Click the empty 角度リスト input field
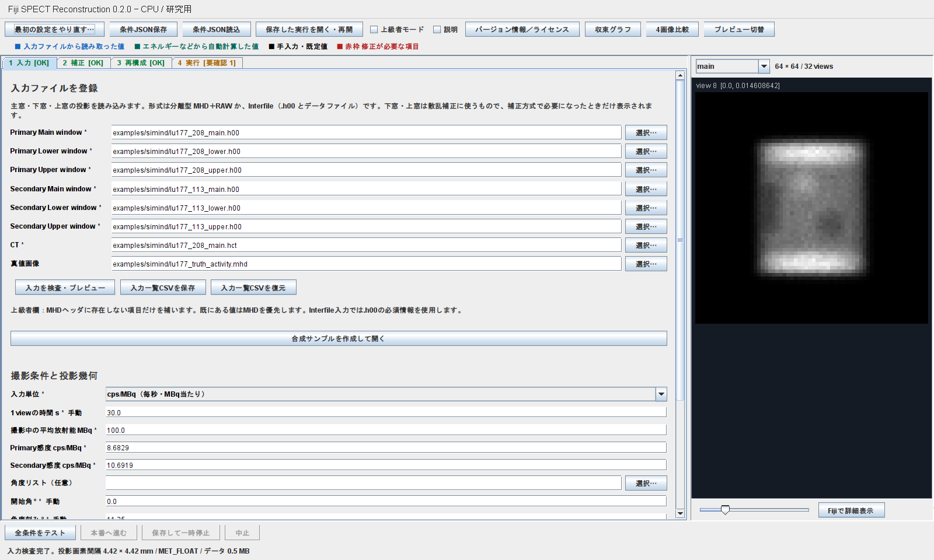The width and height of the screenshot is (934, 560). [x=363, y=483]
